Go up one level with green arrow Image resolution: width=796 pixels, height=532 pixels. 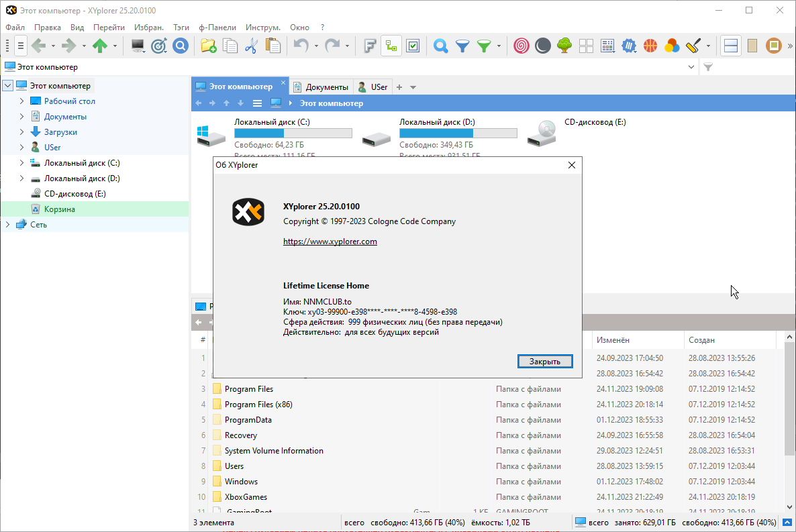100,46
